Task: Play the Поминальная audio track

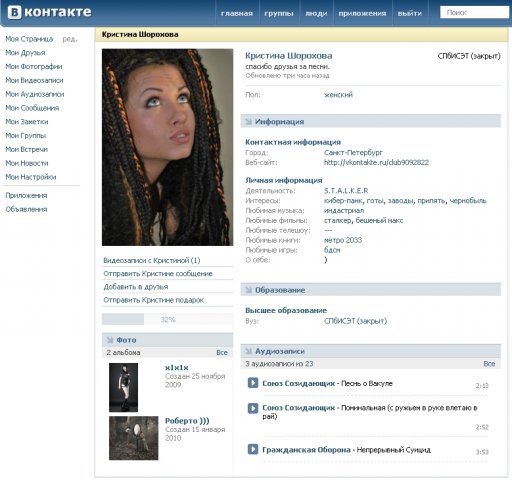Action: (253, 408)
